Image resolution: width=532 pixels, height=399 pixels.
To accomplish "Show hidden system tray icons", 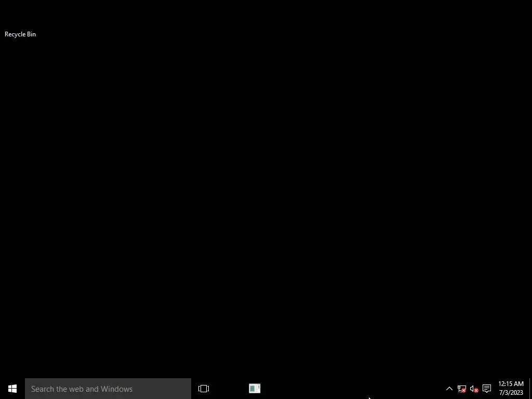I will point(449,389).
